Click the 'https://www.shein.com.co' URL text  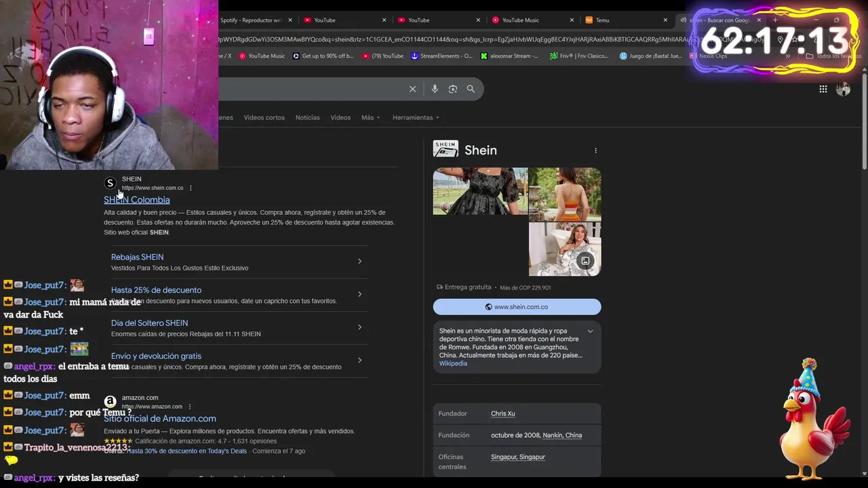[x=153, y=188]
